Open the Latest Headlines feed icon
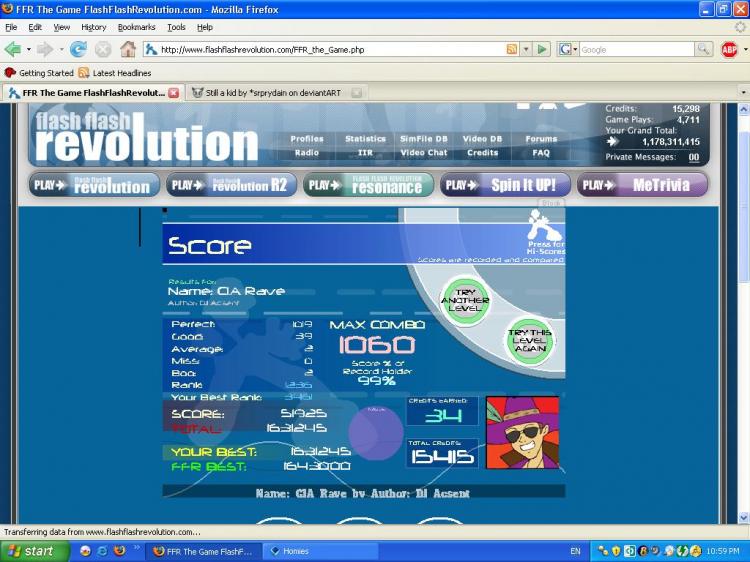The image size is (750, 562). [x=84, y=73]
